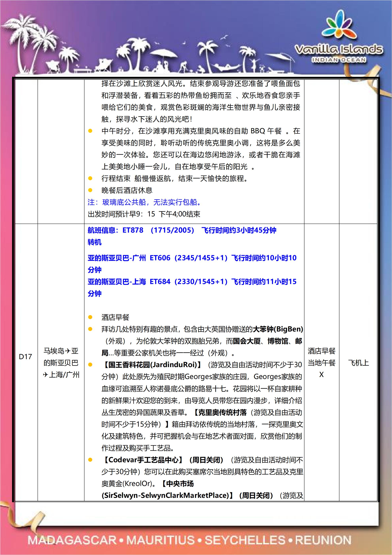Image resolution: width=392 pixels, height=555 pixels.
Task: Click the blue flight info ET878 line
Action: click(182, 230)
